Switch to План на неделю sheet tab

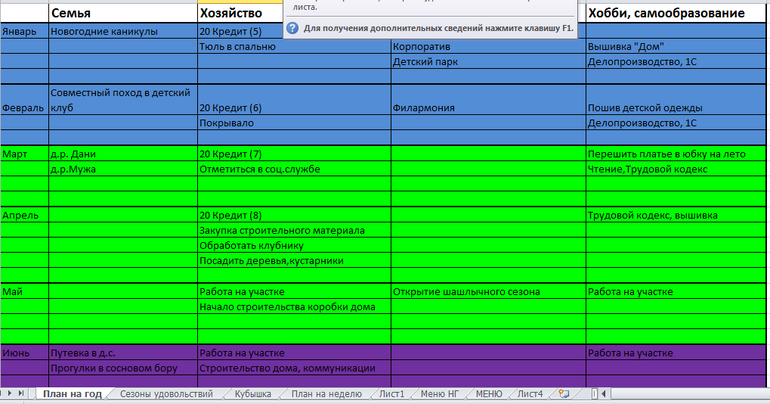(x=326, y=394)
